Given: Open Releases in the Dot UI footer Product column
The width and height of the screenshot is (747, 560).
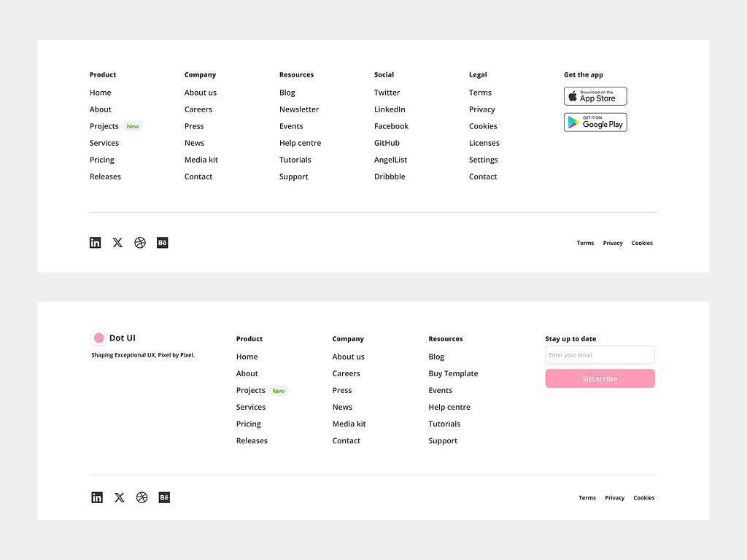Looking at the screenshot, I should click(252, 441).
